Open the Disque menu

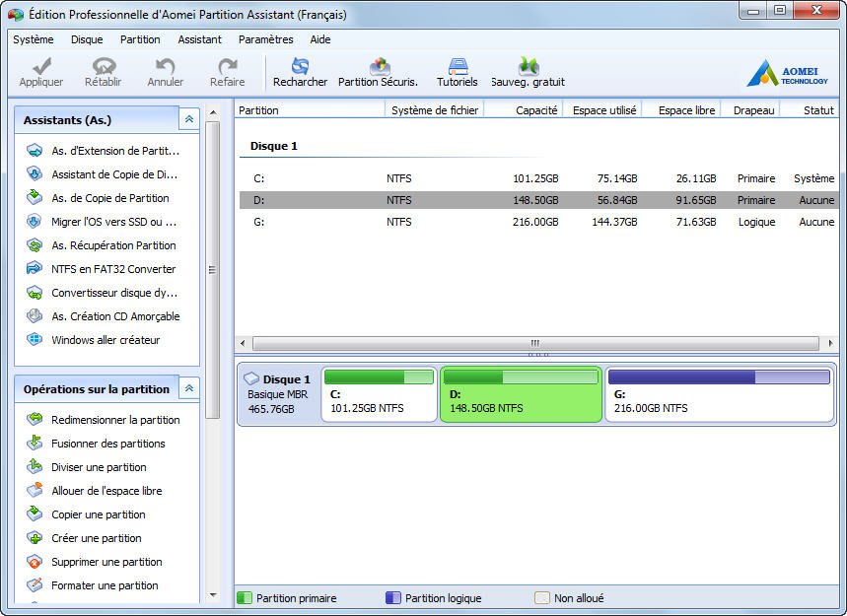click(87, 39)
